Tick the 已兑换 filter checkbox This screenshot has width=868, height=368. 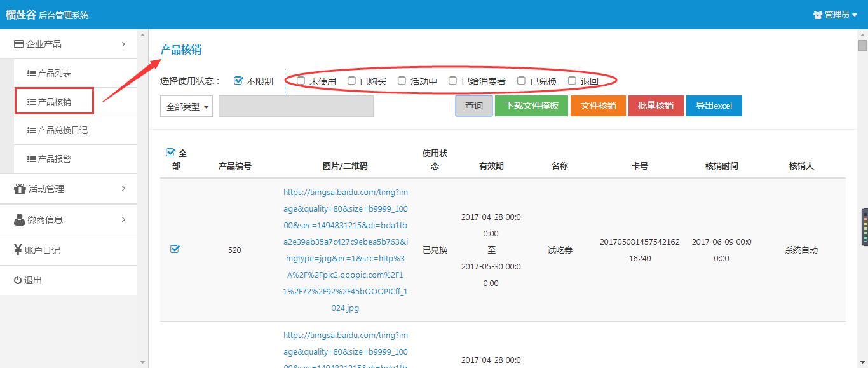[x=521, y=81]
